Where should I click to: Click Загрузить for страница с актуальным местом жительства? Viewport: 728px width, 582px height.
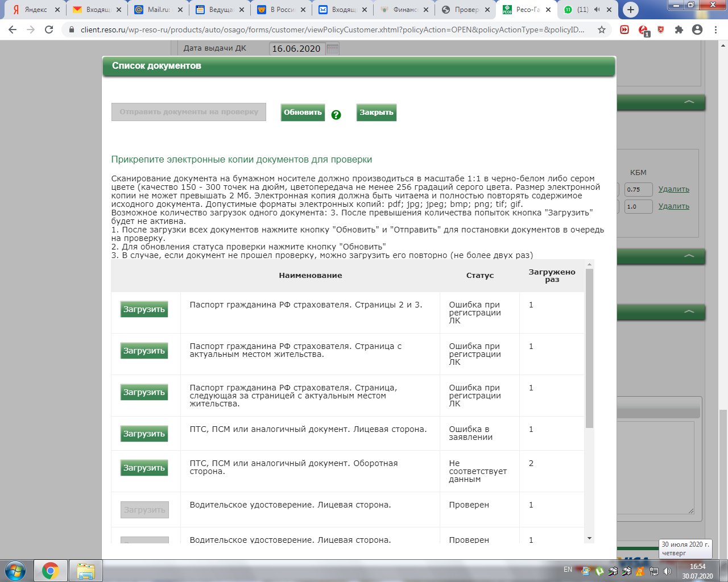144,351
